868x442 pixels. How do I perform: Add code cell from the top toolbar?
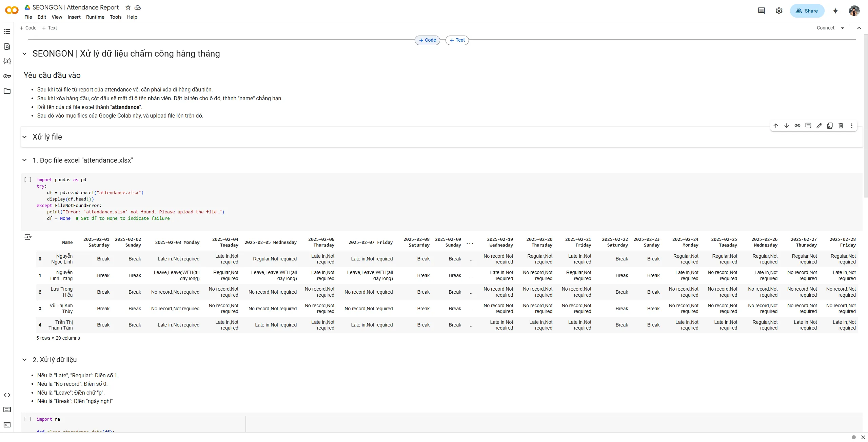[28, 28]
